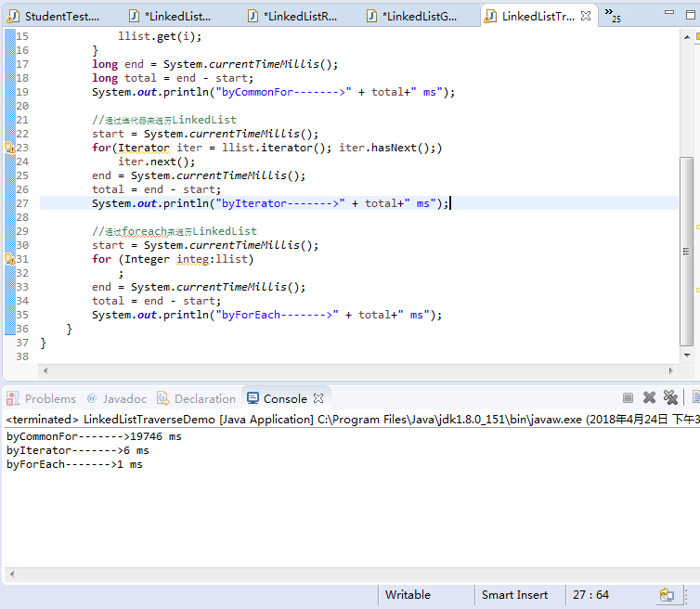Click console output byForEach 1 ms
Viewport: 700px width, 609px height.
click(x=74, y=465)
